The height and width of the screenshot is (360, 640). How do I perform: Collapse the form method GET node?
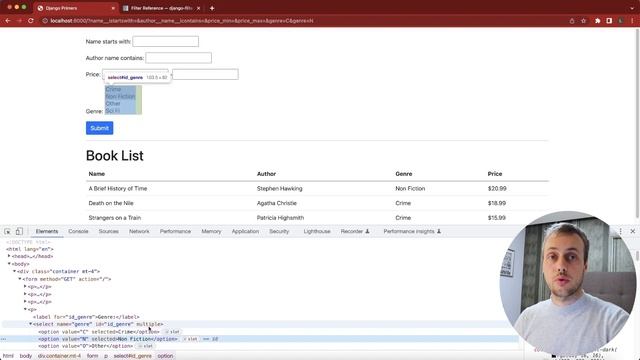tap(20, 279)
